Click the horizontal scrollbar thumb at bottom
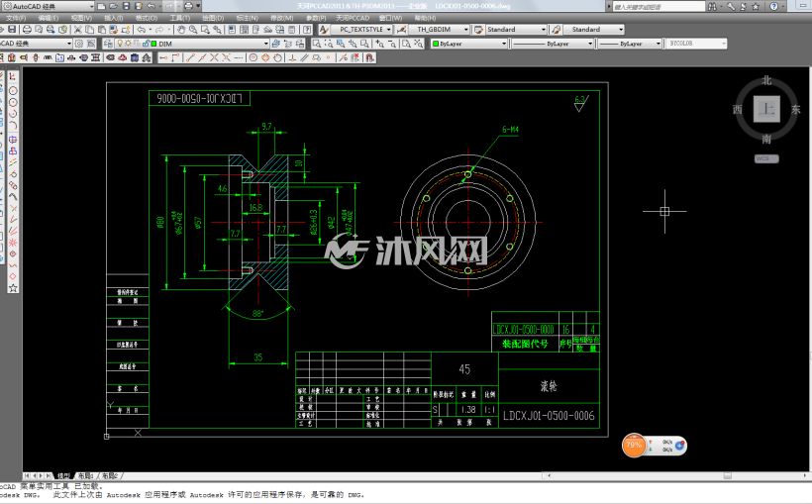 coord(728,475)
